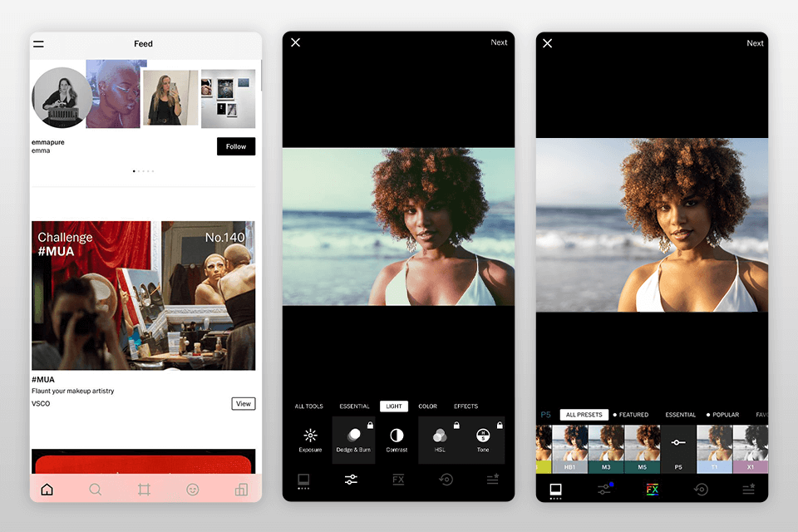Open the Challenge #MUA No.140 image
Viewport: 798px width, 532px height.
(144, 295)
